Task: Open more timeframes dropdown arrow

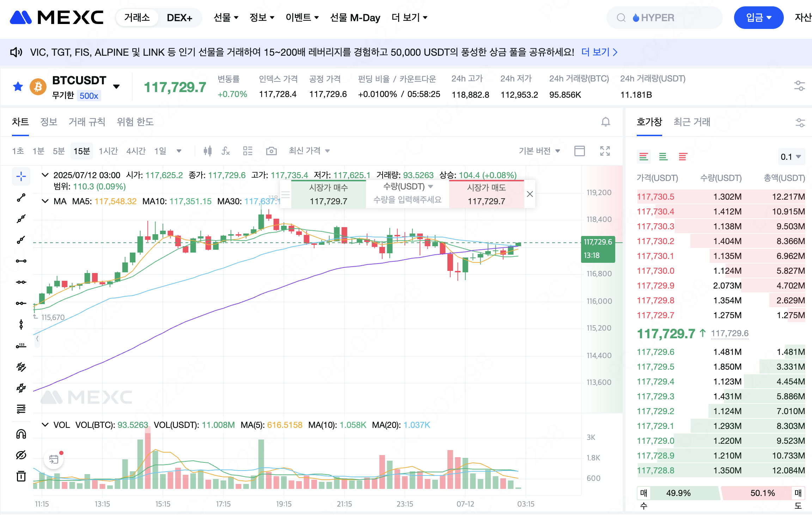Action: point(179,151)
